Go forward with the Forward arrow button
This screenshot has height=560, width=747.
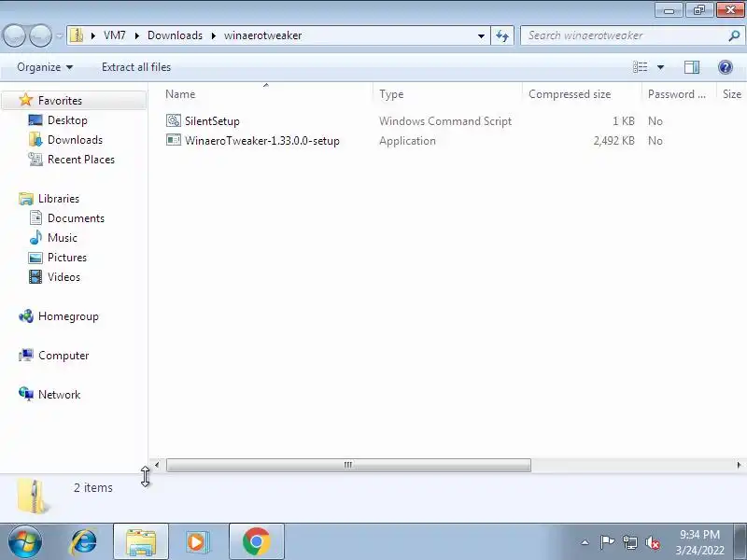coord(40,35)
